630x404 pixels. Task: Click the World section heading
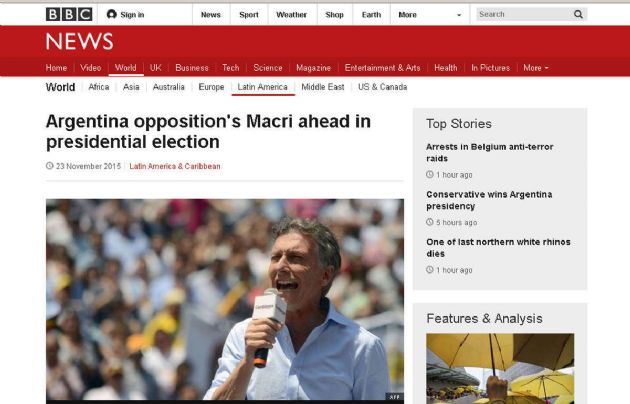click(x=60, y=87)
